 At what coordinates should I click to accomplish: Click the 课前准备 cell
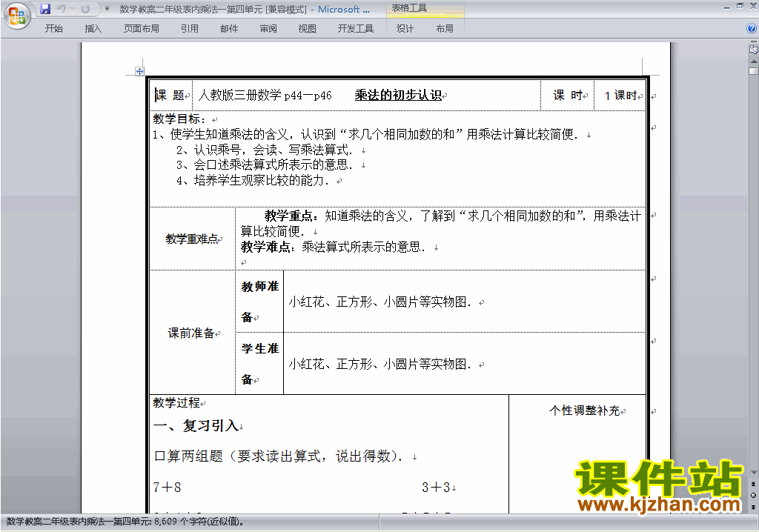pyautogui.click(x=192, y=333)
